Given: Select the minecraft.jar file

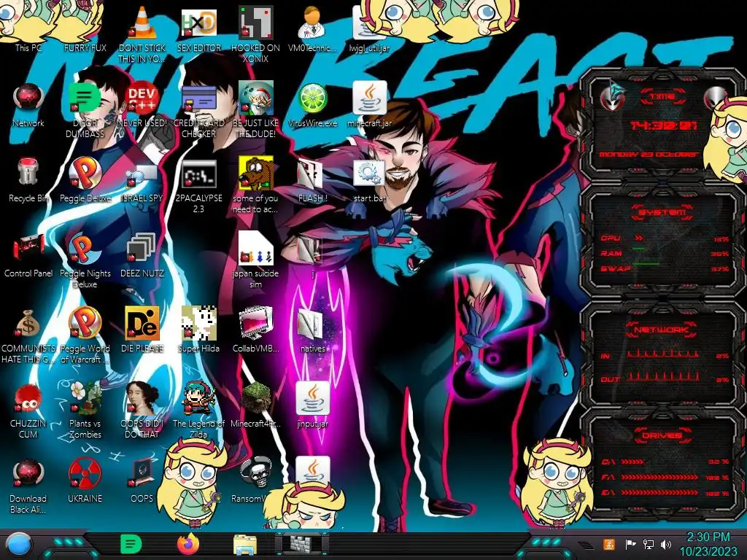Looking at the screenshot, I should [369, 105].
